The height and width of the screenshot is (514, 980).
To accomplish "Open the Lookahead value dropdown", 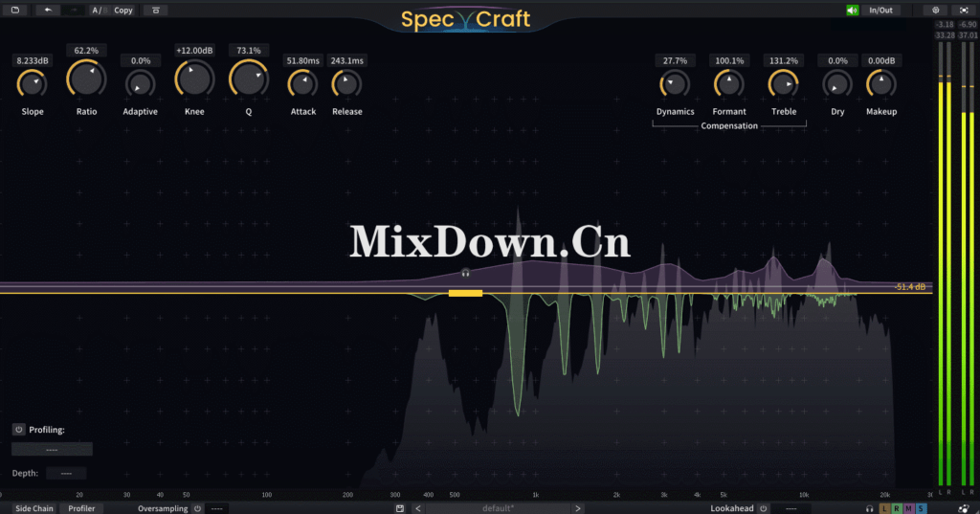I will pos(791,508).
